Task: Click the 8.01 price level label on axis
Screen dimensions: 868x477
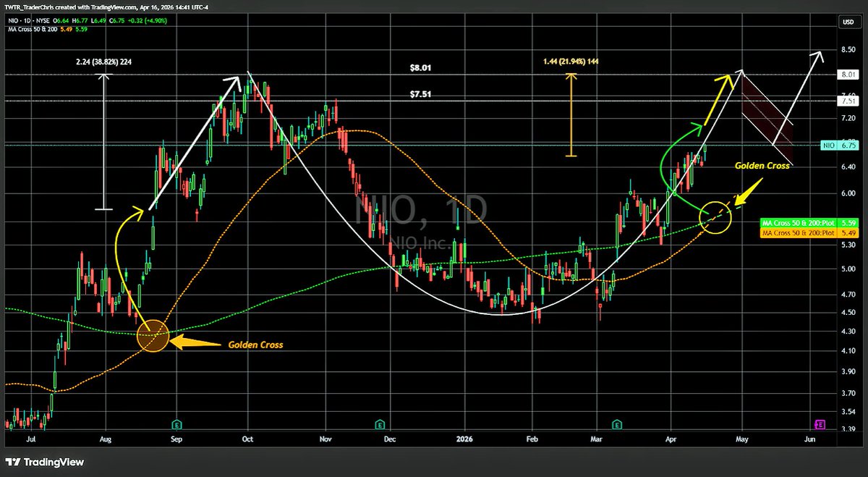Action: coord(848,75)
